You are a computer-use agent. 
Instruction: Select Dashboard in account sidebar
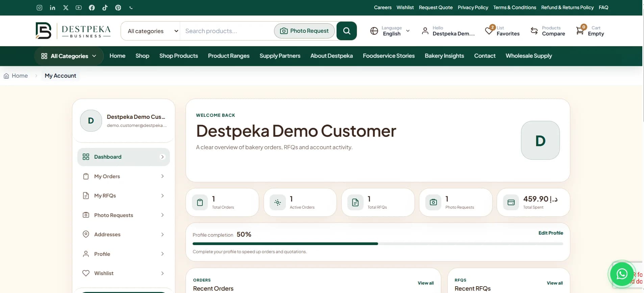(x=124, y=157)
